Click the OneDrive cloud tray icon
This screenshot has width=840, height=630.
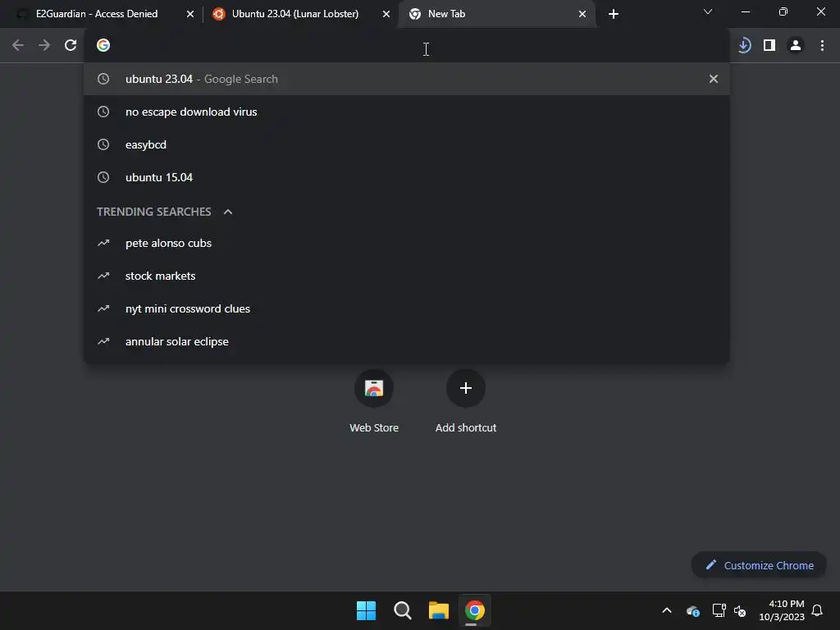(692, 610)
